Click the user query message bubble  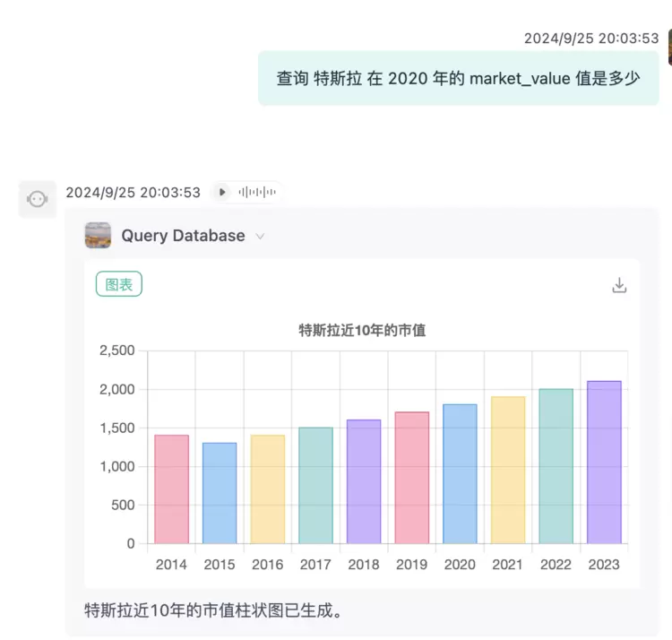click(458, 78)
